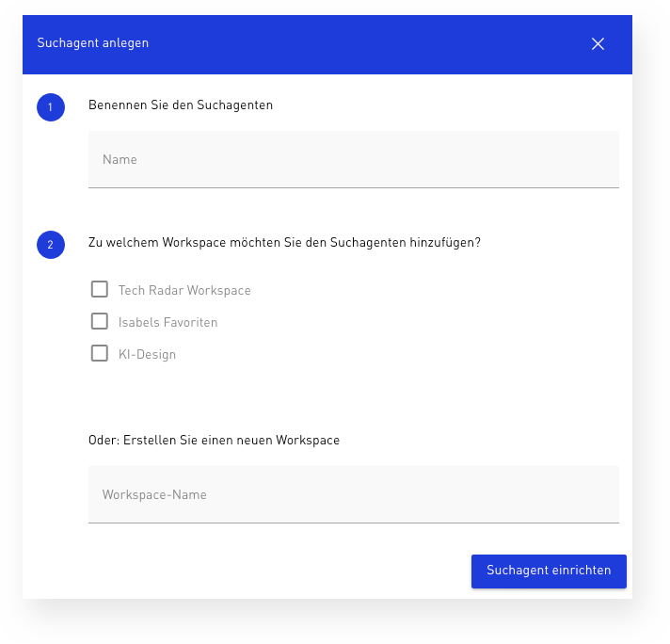Click the Suchagent anlegen dialog title

[x=93, y=42]
